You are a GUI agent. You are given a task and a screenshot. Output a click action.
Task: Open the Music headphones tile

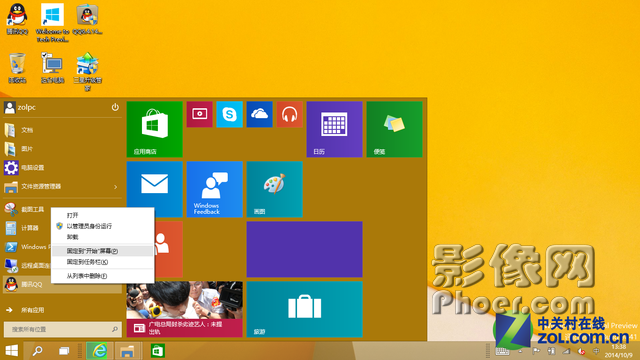(289, 114)
